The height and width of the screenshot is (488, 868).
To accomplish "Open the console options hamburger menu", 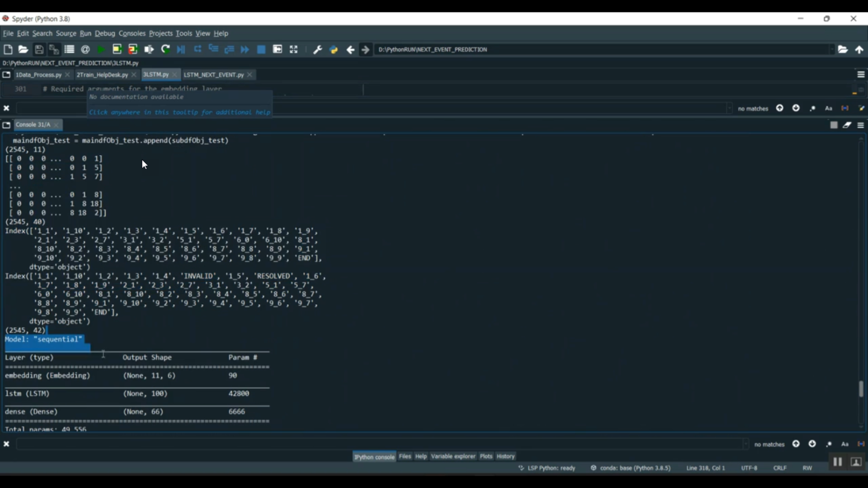I will 860,125.
